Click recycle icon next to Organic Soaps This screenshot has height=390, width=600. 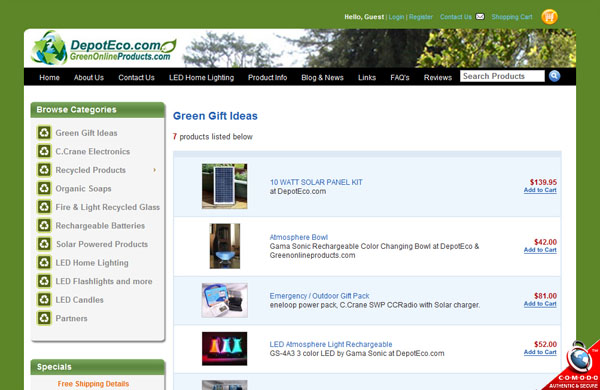pyautogui.click(x=44, y=188)
